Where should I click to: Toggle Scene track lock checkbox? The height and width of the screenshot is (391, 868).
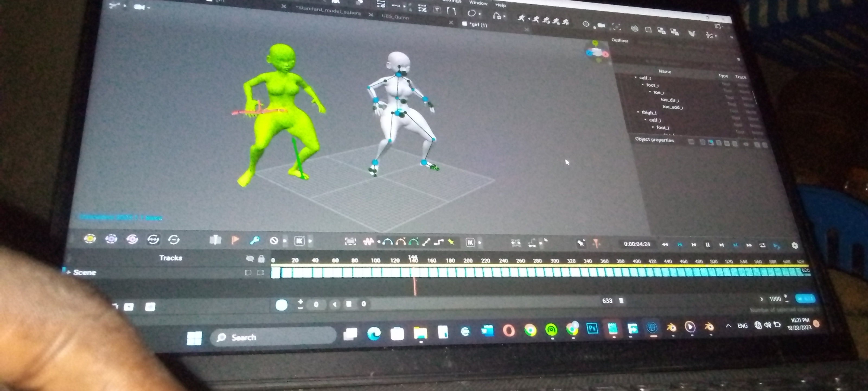(x=260, y=273)
